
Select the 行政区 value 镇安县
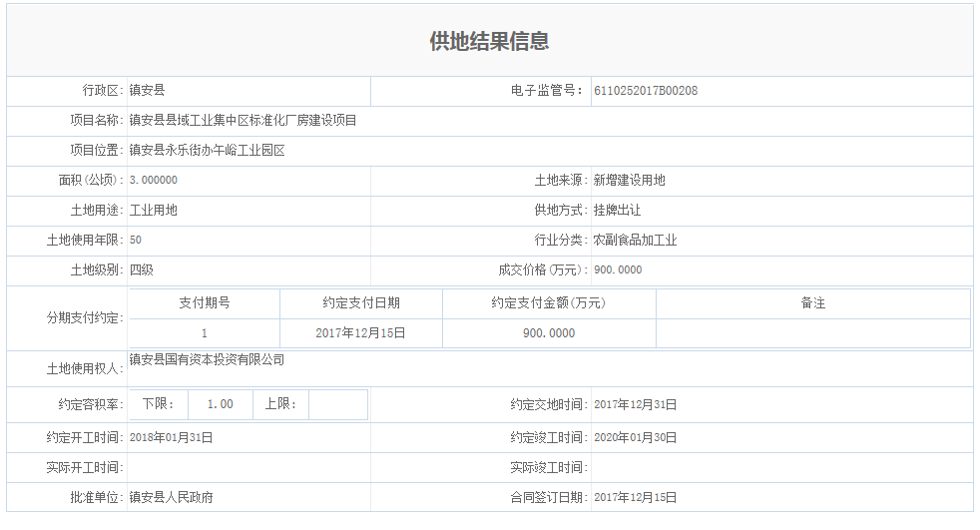[x=147, y=90]
